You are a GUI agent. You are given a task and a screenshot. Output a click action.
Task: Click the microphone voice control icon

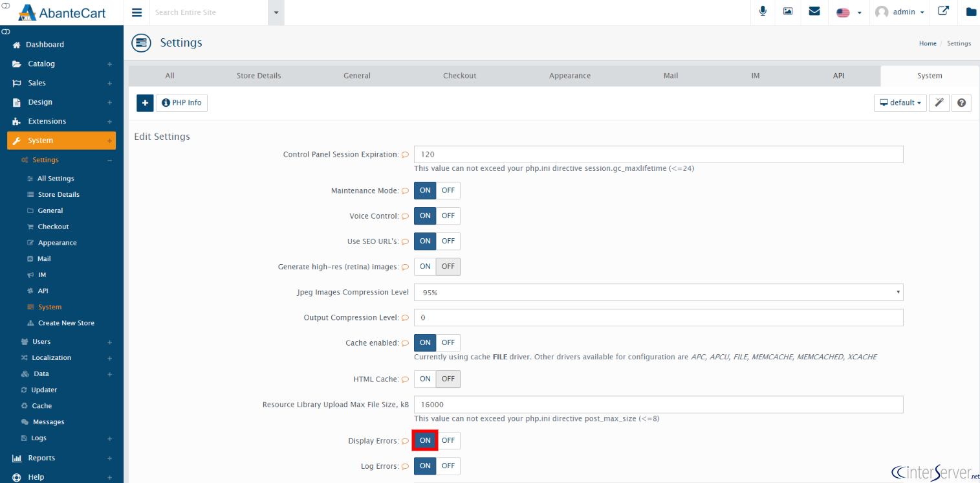tap(763, 12)
